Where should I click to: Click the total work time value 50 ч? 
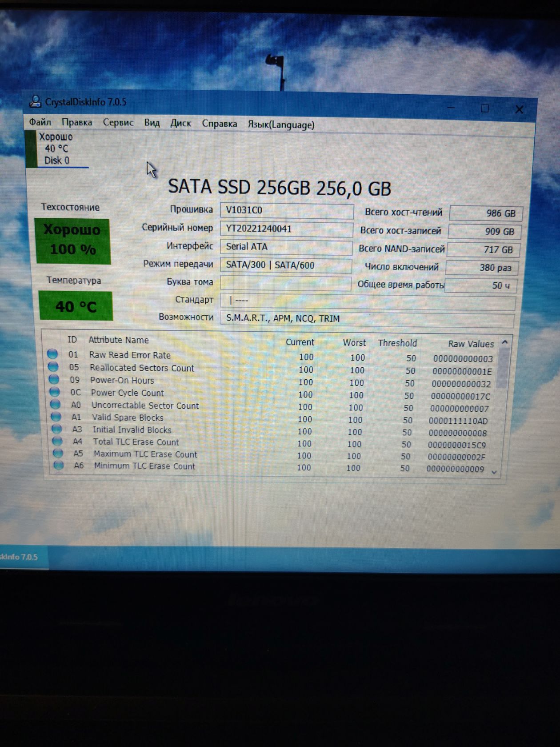tap(481, 285)
